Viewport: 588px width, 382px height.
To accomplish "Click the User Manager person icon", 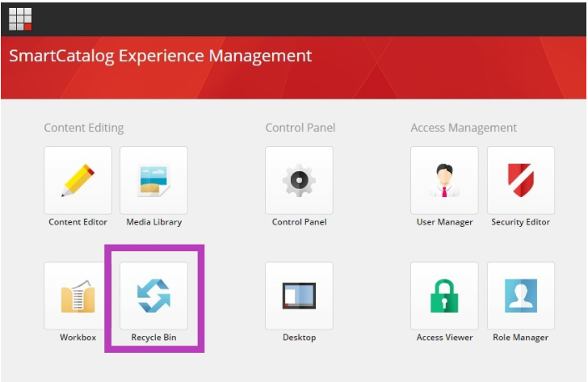I will [x=444, y=180].
